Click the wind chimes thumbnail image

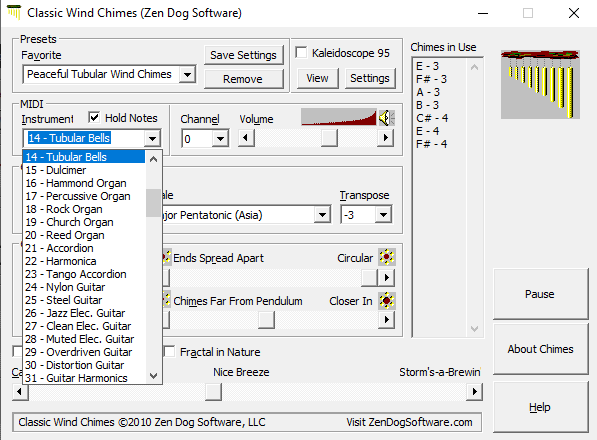click(540, 84)
